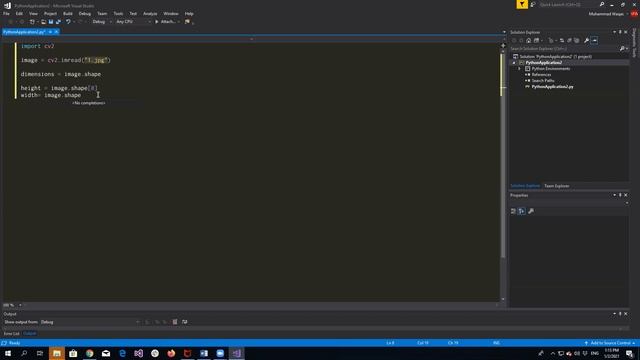
Task: Open the Test menu
Action: pos(133,13)
